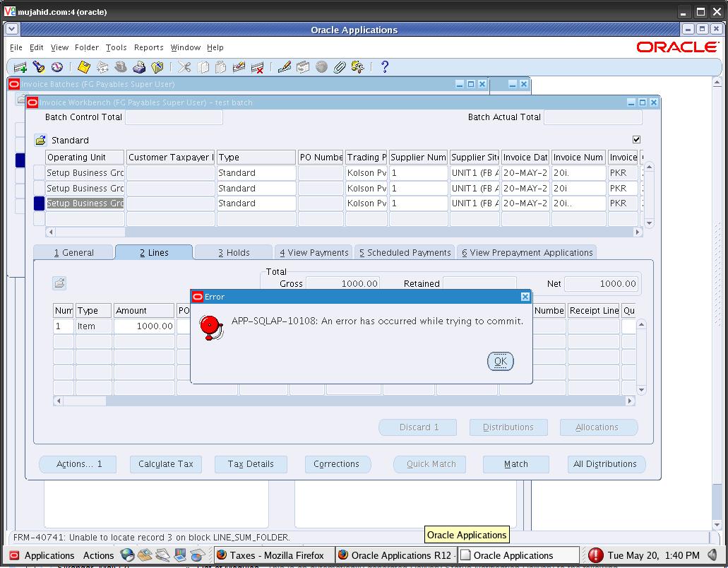
Task: Click the Discard 1 button
Action: [x=418, y=427]
